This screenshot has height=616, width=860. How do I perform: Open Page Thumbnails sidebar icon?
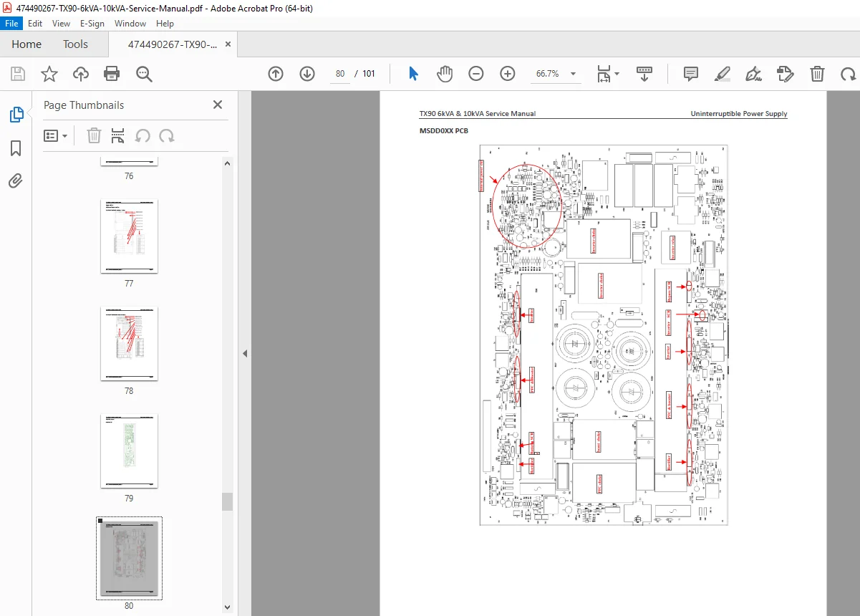pyautogui.click(x=16, y=115)
